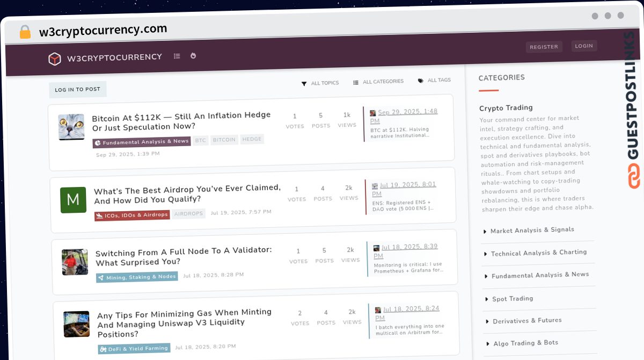Open the All Topics filter dropdown
Image resolution: width=644 pixels, height=360 pixels.
(x=320, y=83)
